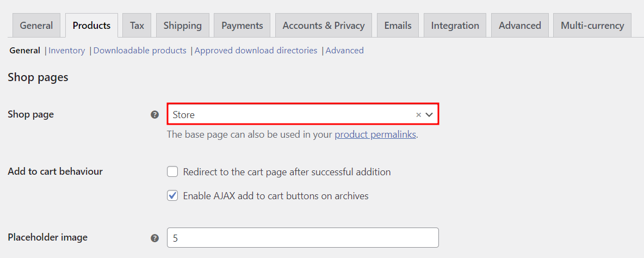Enable redirect to cart page checkbox
The image size is (644, 258).
[172, 172]
